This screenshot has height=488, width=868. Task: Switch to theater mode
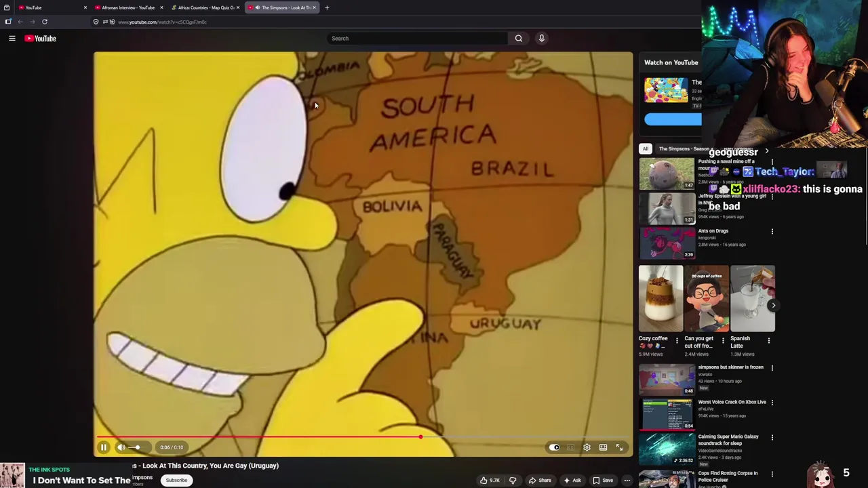click(x=603, y=447)
